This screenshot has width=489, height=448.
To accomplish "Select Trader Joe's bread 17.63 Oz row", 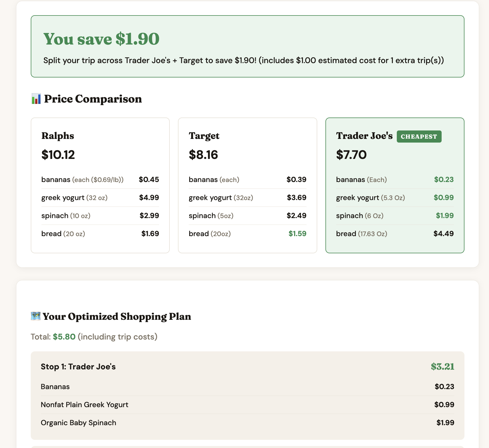I will tap(395, 234).
